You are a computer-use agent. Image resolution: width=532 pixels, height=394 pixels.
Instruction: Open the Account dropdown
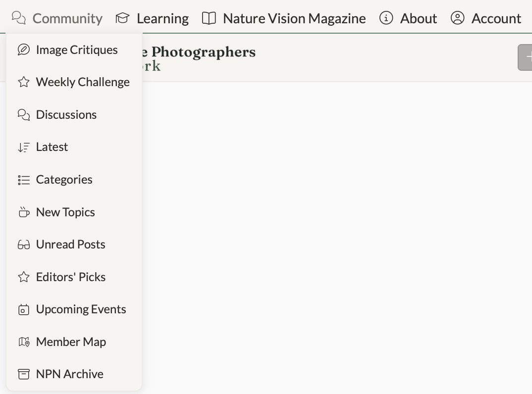pos(486,18)
